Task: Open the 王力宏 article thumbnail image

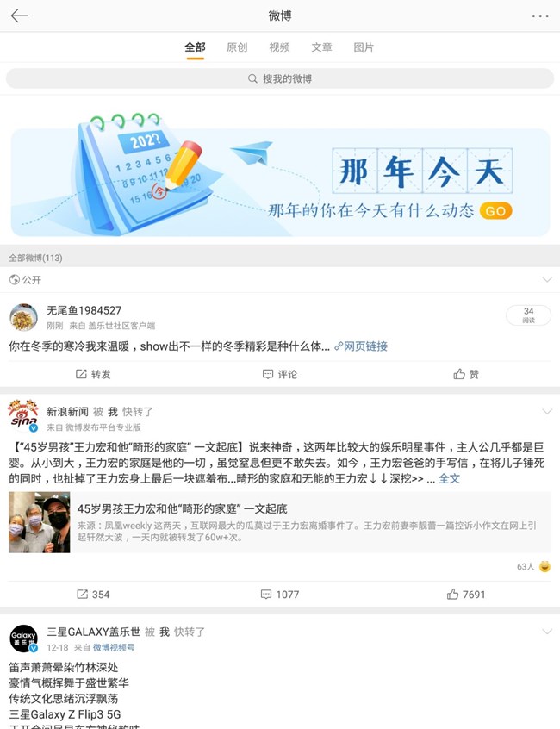Action: point(40,522)
